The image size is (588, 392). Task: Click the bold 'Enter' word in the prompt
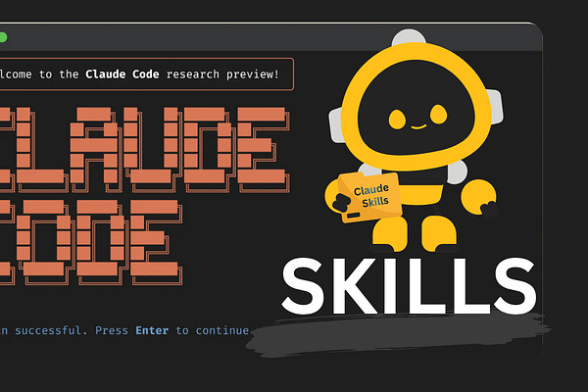click(152, 330)
